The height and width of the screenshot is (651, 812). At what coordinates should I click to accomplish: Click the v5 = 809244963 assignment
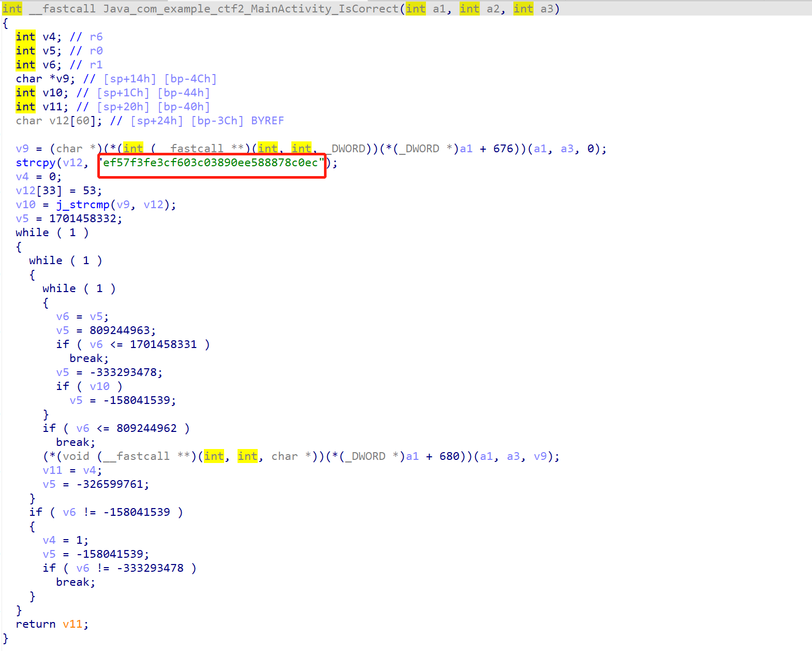tap(106, 330)
